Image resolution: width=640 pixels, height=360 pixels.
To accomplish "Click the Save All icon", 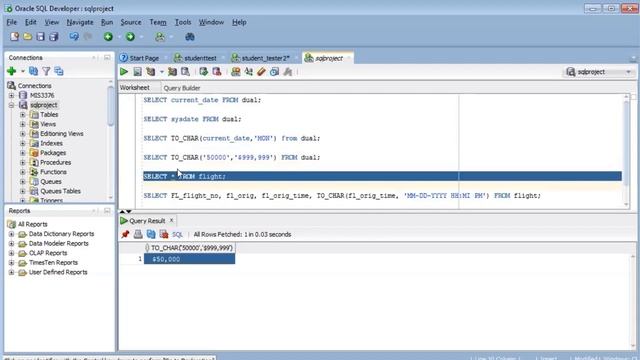I will coord(53,37).
